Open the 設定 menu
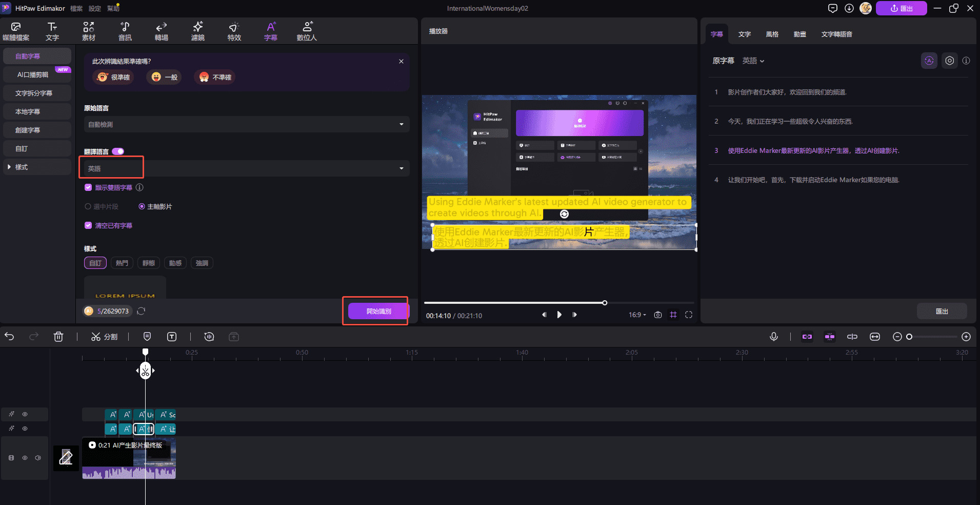The image size is (980, 505). pyautogui.click(x=95, y=9)
